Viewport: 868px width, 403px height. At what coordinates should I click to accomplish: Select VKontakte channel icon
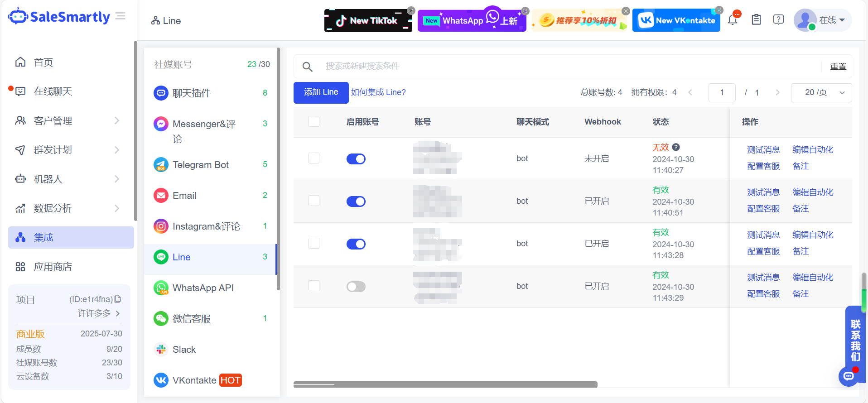(x=161, y=380)
